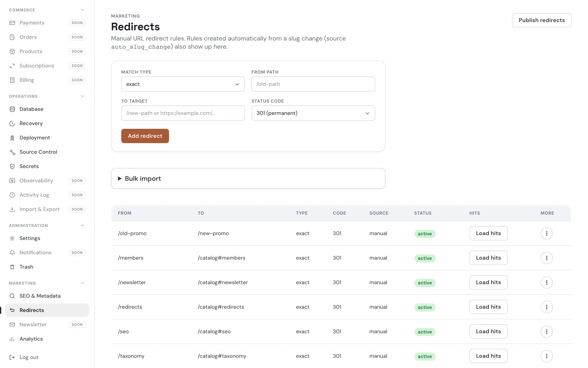The image size is (588, 368).
Task: Click the Trash bin icon
Action: pos(12,267)
